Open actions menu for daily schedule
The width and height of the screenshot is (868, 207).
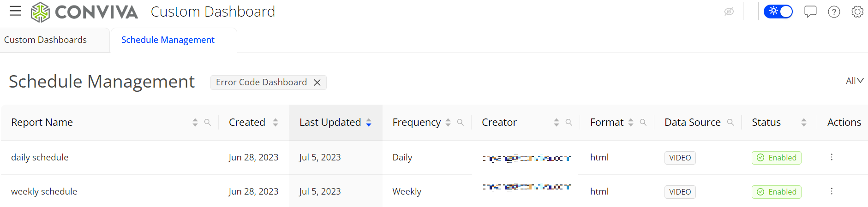coord(832,157)
